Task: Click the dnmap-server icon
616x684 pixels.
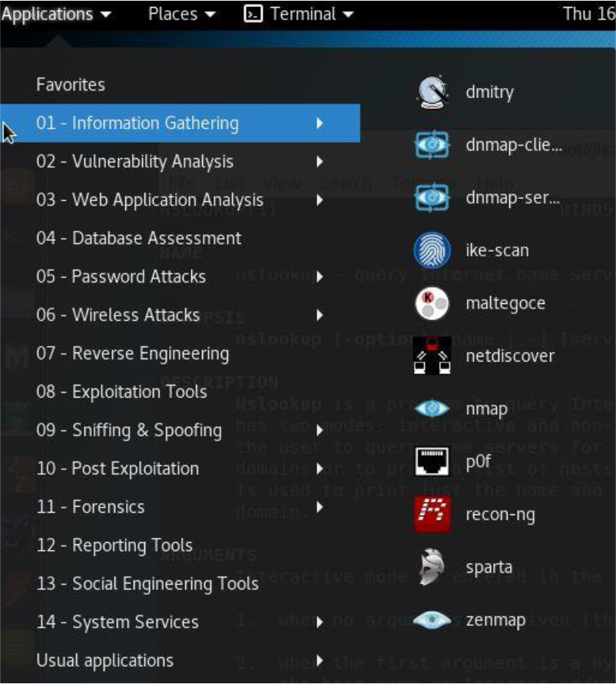Action: point(432,198)
